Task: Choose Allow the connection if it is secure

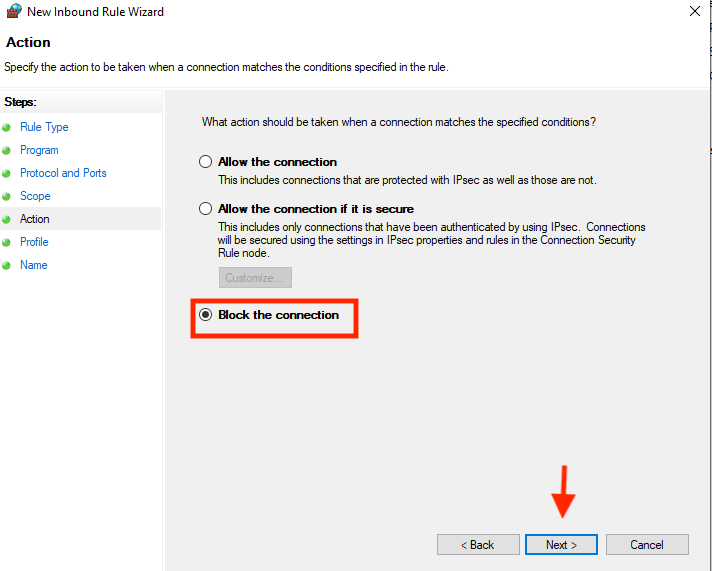Action: pos(205,209)
